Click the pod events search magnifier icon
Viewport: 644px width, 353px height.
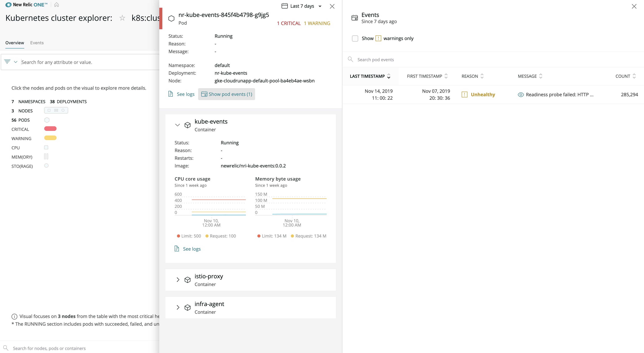pyautogui.click(x=350, y=59)
